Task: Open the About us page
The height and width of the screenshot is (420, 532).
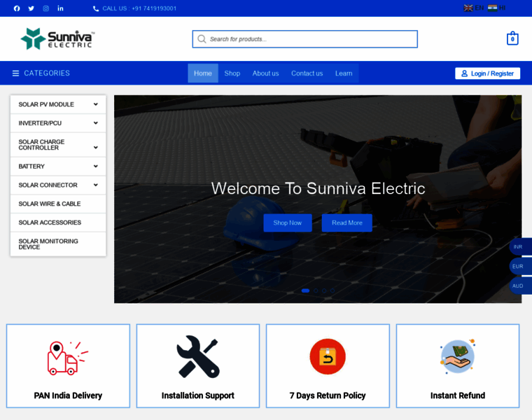Action: [x=266, y=73]
